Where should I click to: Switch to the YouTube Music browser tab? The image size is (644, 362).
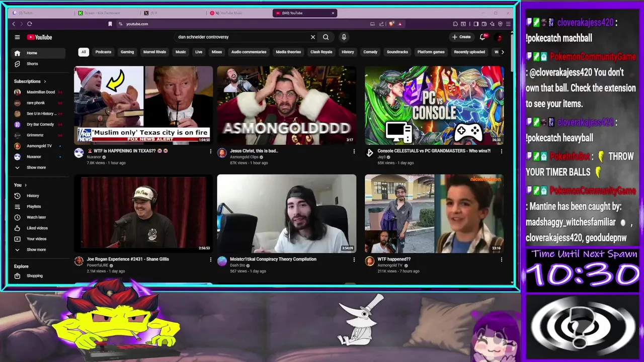click(x=238, y=13)
